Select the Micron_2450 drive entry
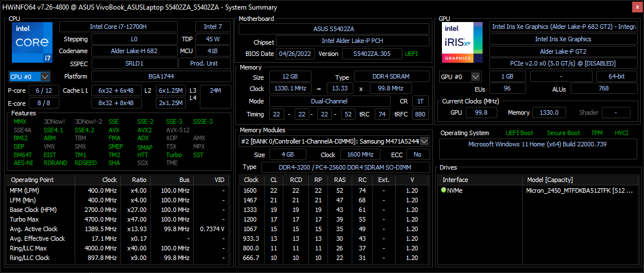This screenshot has height=273, width=644. tap(576, 190)
